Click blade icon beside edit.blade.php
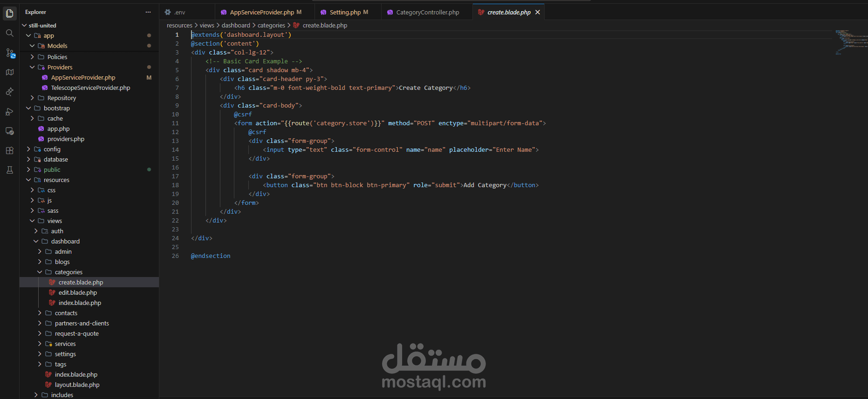Viewport: 868px width, 399px height. pyautogui.click(x=52, y=292)
